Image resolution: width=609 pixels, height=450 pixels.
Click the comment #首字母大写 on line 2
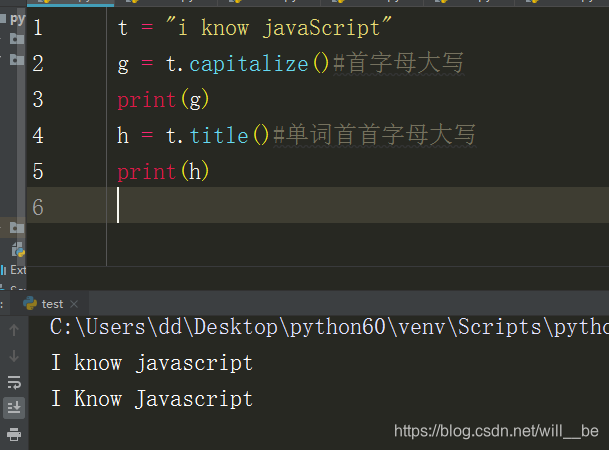click(x=399, y=63)
